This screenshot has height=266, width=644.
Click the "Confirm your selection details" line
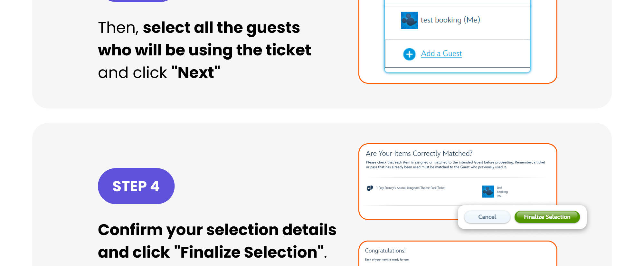pos(217,230)
